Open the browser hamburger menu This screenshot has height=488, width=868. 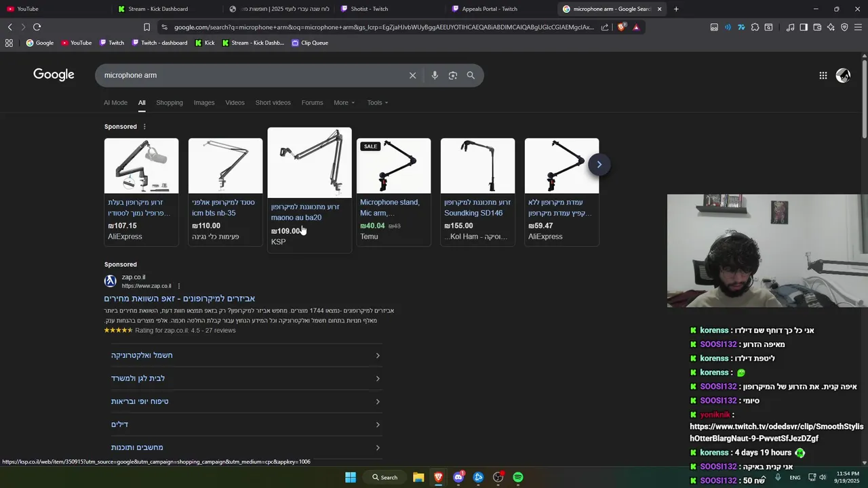[x=858, y=27]
